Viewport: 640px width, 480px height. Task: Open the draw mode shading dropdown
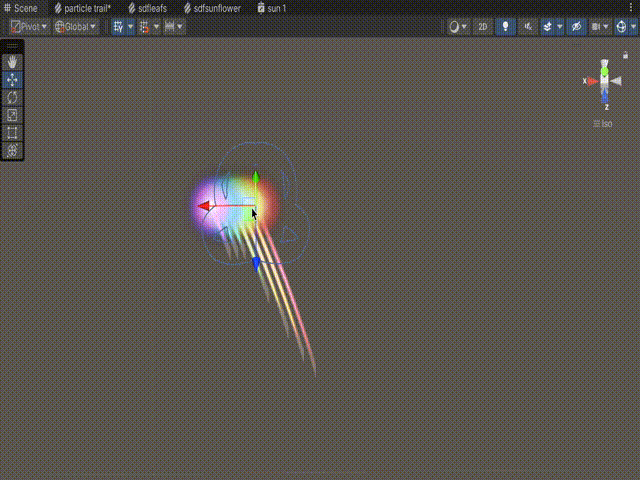(458, 27)
